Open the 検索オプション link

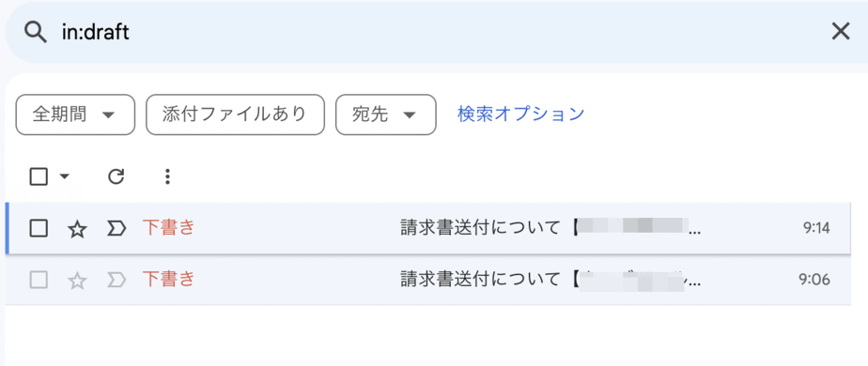tap(521, 114)
